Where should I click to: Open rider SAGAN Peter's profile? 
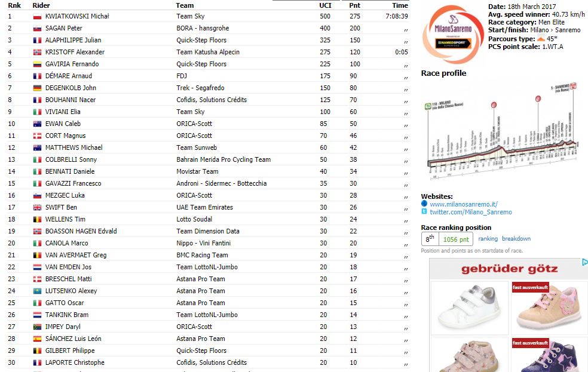pyautogui.click(x=64, y=28)
